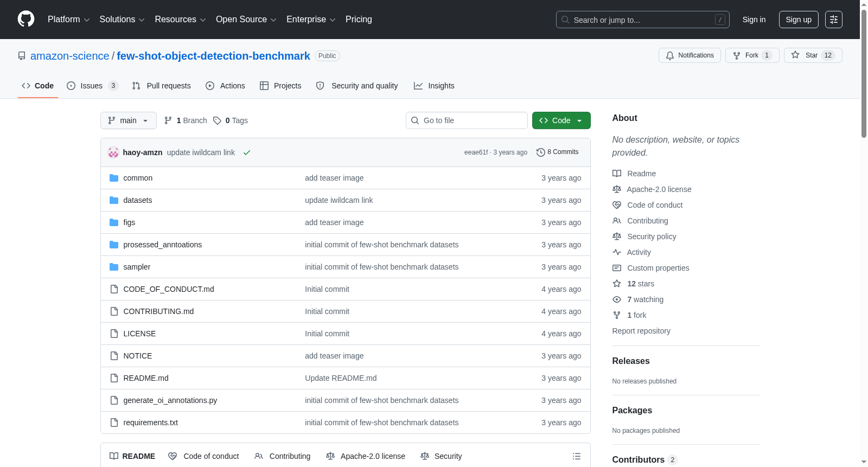The image size is (868, 467).
Task: Click the star icon beside 12 stars
Action: [617, 284]
